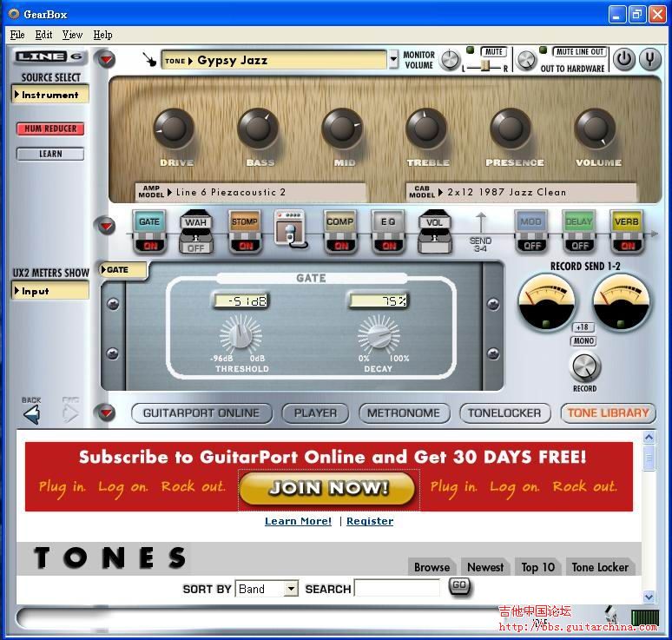Open GUITARPORT ONLINE page
The image size is (672, 640).
pyautogui.click(x=201, y=413)
